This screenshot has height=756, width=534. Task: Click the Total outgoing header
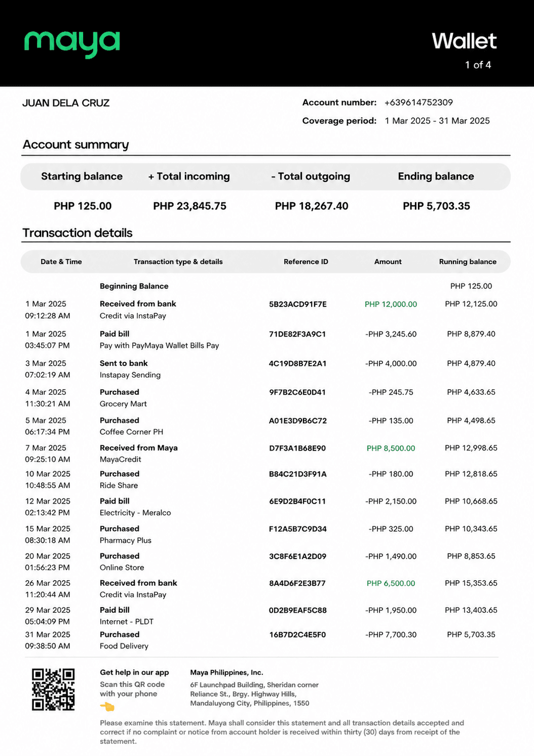(x=311, y=176)
